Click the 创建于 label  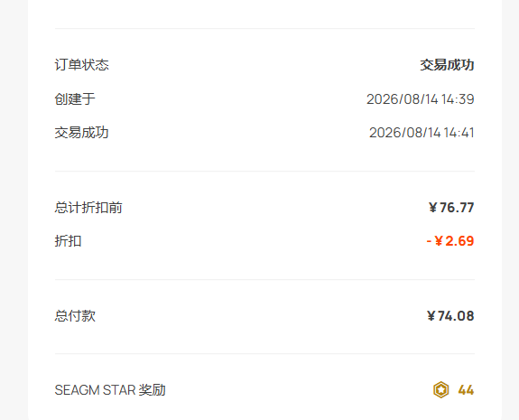coord(75,99)
